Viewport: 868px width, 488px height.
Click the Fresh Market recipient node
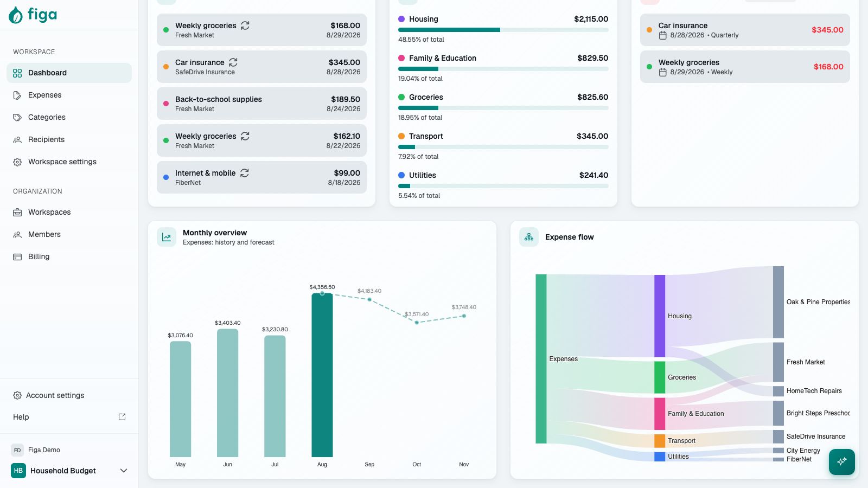(778, 362)
